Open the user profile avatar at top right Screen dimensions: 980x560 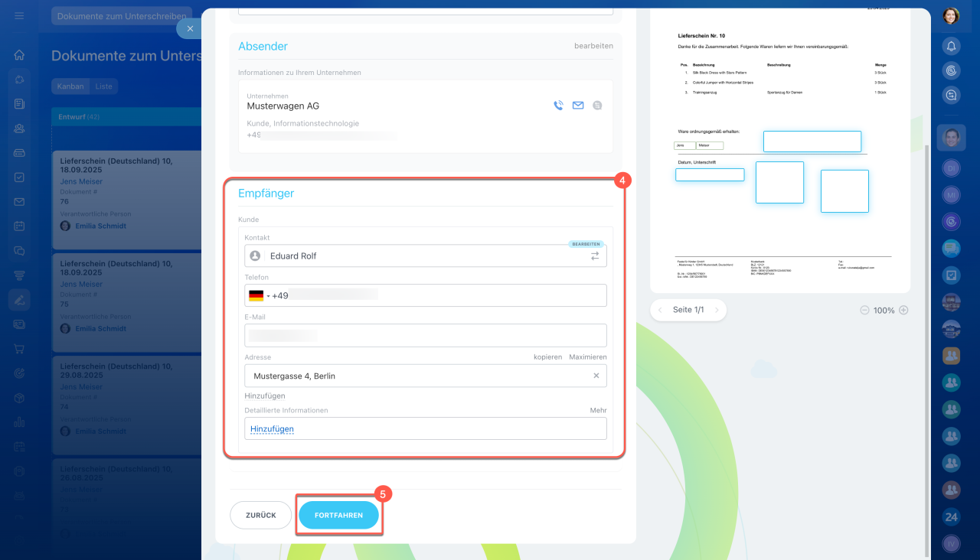(x=951, y=15)
